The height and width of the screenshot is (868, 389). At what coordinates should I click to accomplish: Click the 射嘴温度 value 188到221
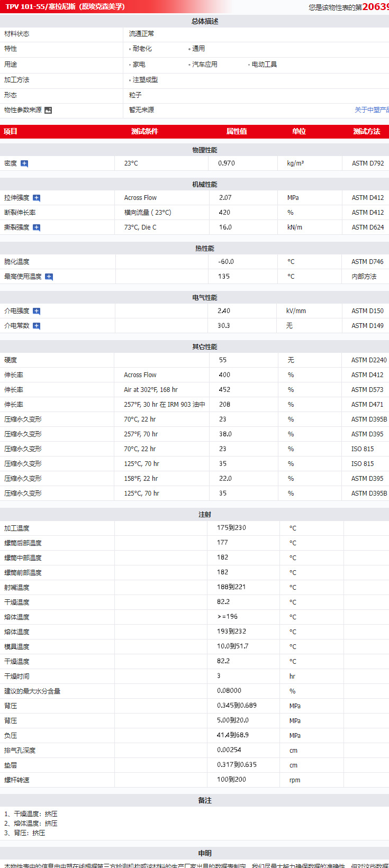tap(231, 587)
